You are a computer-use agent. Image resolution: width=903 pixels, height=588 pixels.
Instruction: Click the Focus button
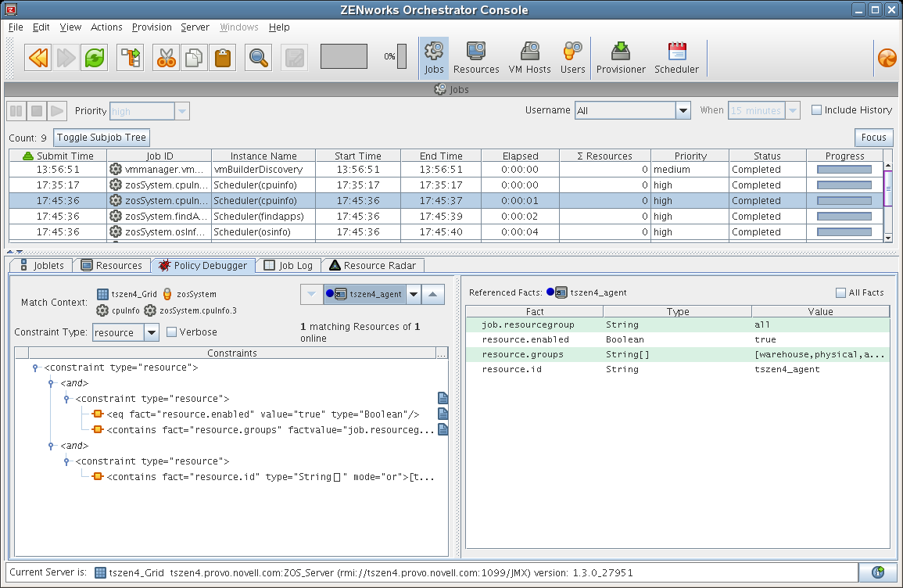click(x=873, y=138)
